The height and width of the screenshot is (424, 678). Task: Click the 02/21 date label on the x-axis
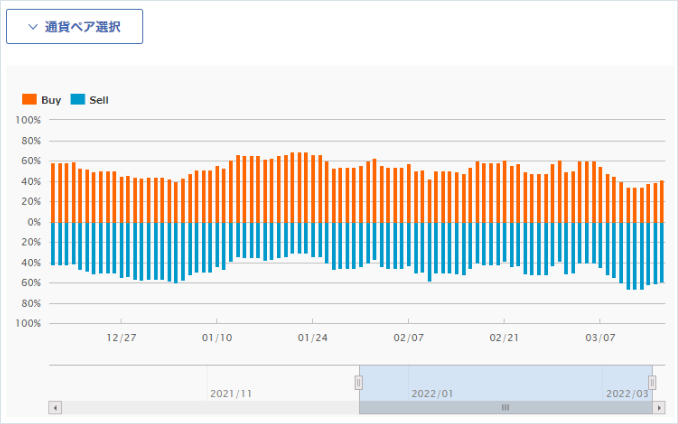(505, 338)
